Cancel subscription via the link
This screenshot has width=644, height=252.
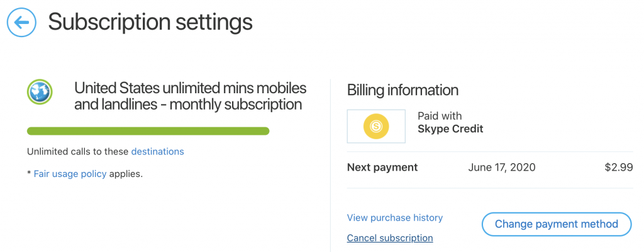390,238
